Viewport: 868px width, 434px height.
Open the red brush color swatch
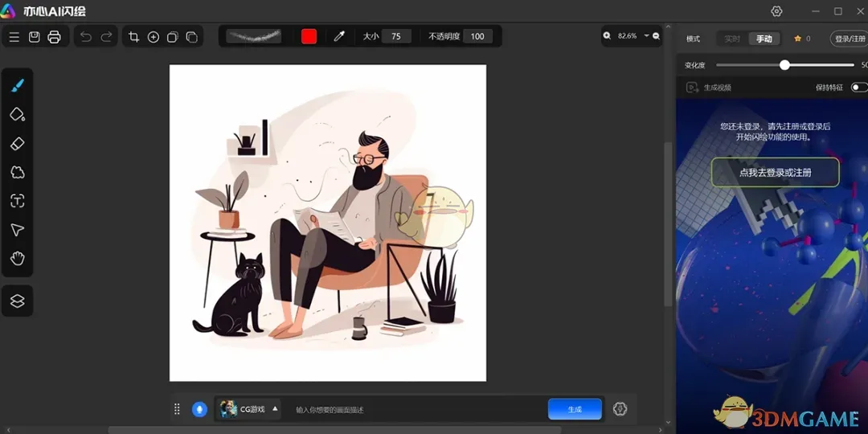pos(309,36)
